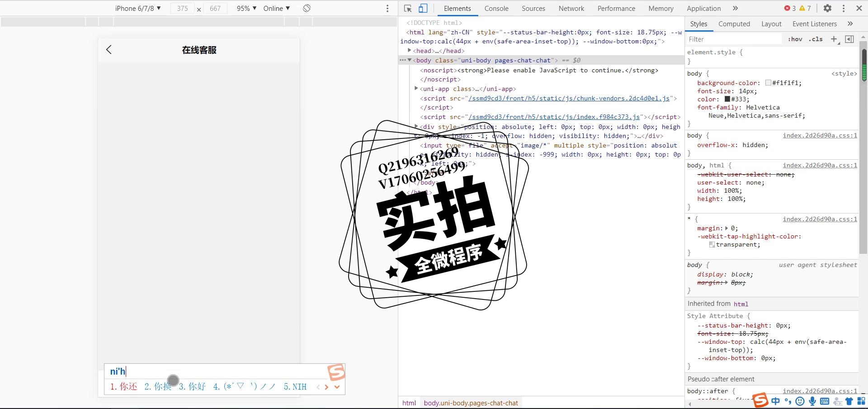The image size is (868, 409).
Task: Toggle punctuation mode in Sogou toolbar
Action: [788, 401]
